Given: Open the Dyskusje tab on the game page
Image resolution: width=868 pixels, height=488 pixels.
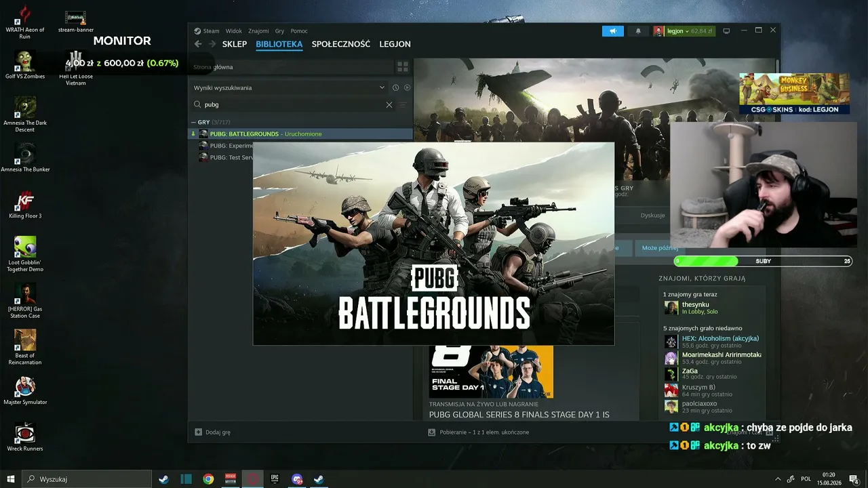Looking at the screenshot, I should 652,216.
